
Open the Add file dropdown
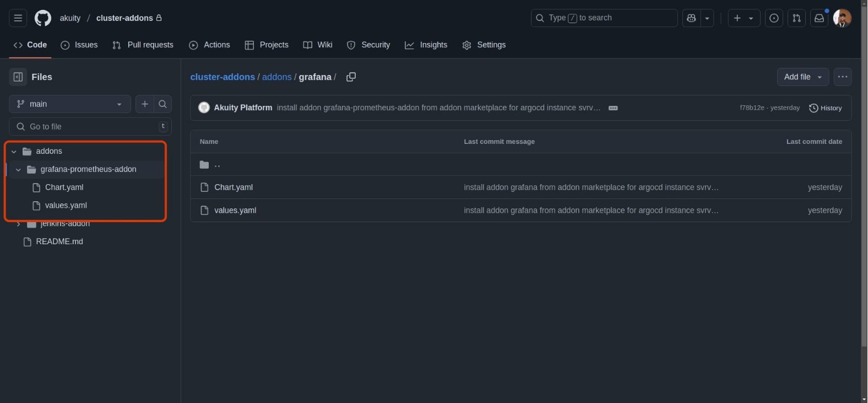pos(802,77)
